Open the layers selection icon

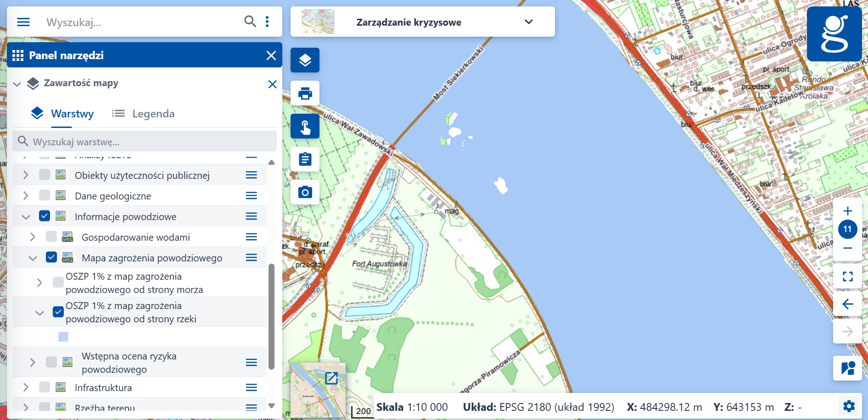(x=305, y=60)
